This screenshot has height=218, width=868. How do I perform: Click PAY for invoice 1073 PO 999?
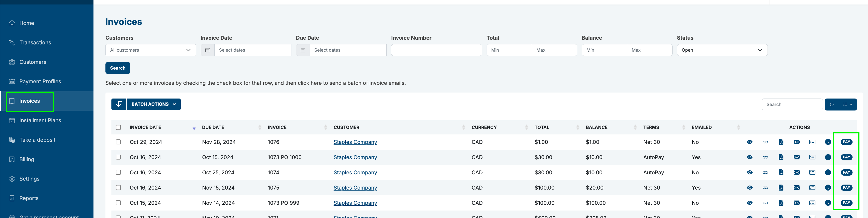[x=846, y=203]
